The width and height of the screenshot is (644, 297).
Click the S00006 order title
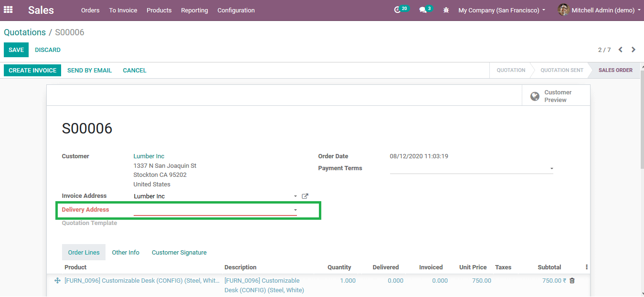click(x=87, y=128)
